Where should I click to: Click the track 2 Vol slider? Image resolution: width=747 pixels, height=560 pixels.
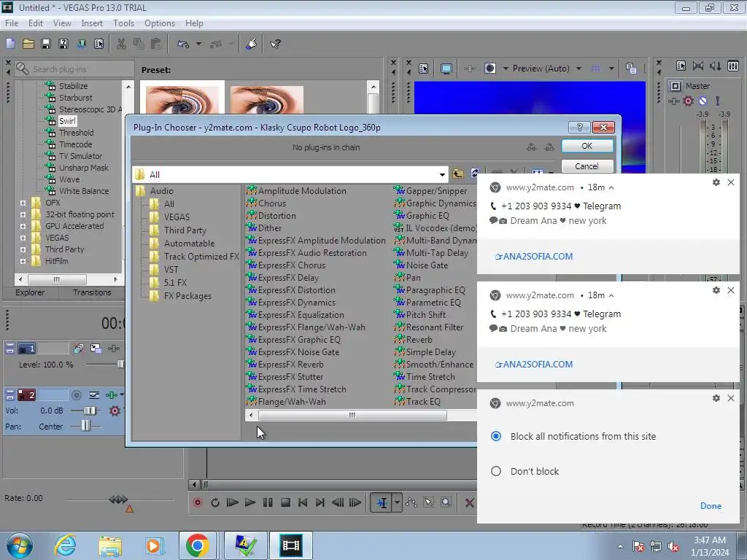point(90,411)
